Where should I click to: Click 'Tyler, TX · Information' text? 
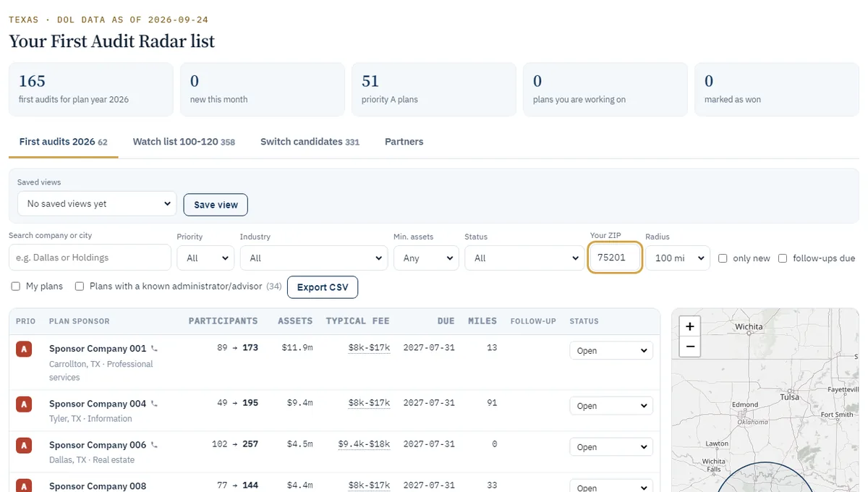[90, 418]
